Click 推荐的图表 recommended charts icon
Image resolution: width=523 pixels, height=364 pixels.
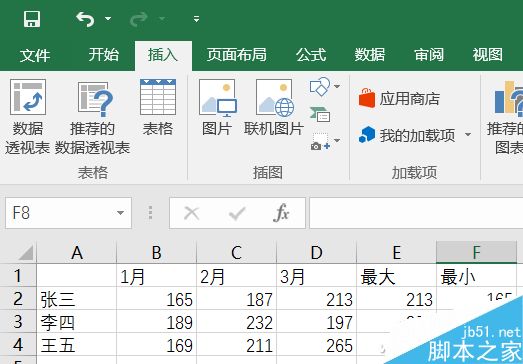[x=505, y=117]
